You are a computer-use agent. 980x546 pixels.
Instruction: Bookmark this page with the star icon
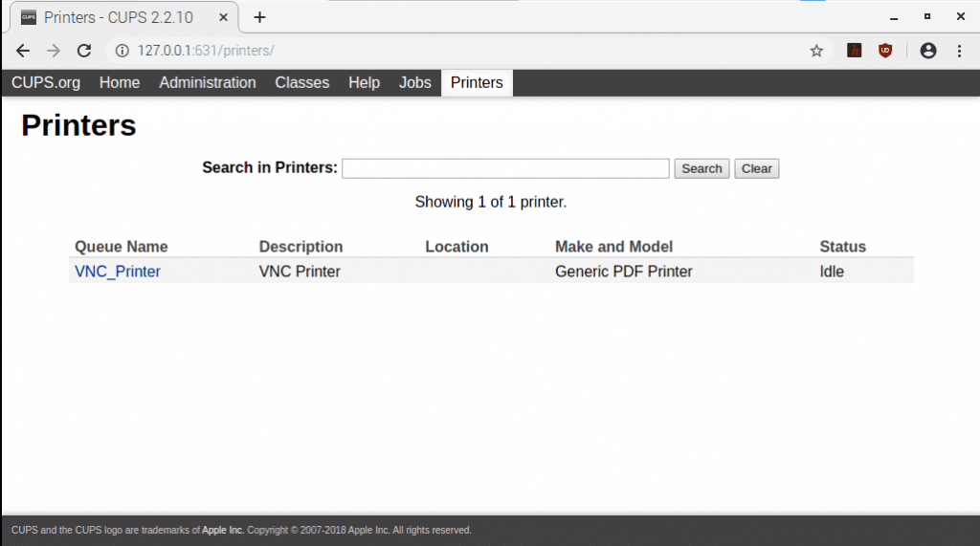[x=816, y=51]
